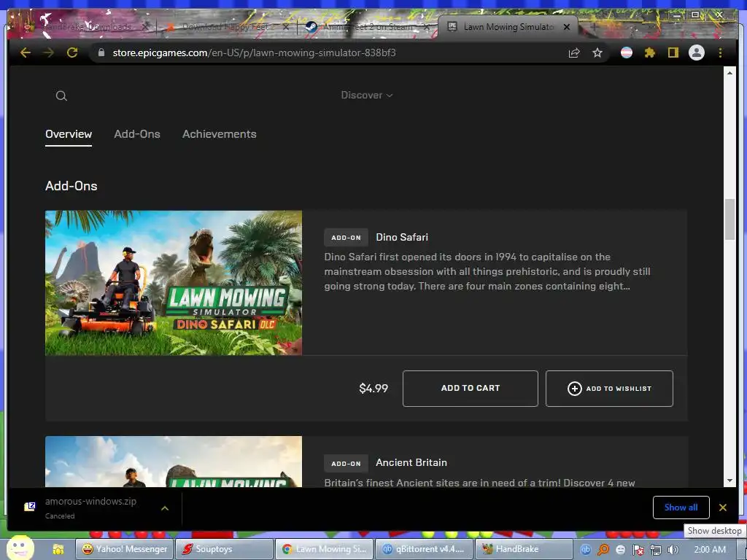Select the Overview tab
Viewport: 747px width, 560px height.
[x=69, y=134]
